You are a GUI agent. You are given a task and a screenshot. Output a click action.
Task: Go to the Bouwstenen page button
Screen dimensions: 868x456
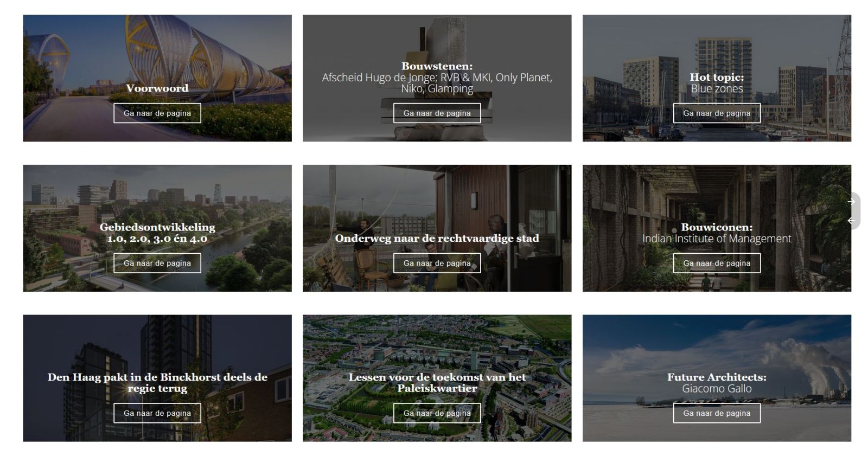click(x=437, y=113)
